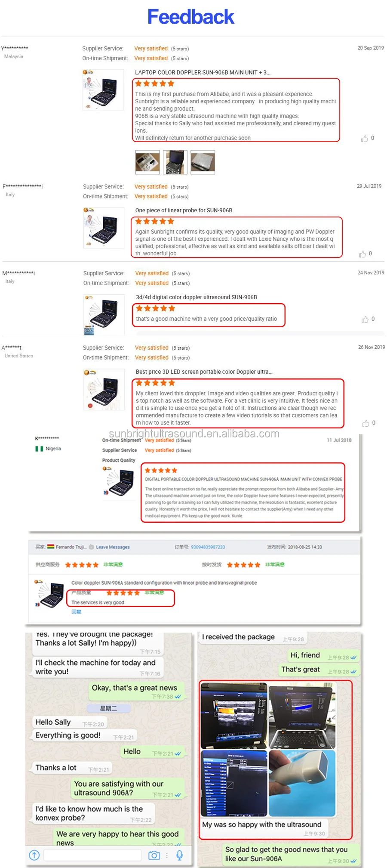This screenshot has width=387, height=868.
Task: Tap the upload arrow icon in chat bar
Action: click(34, 855)
